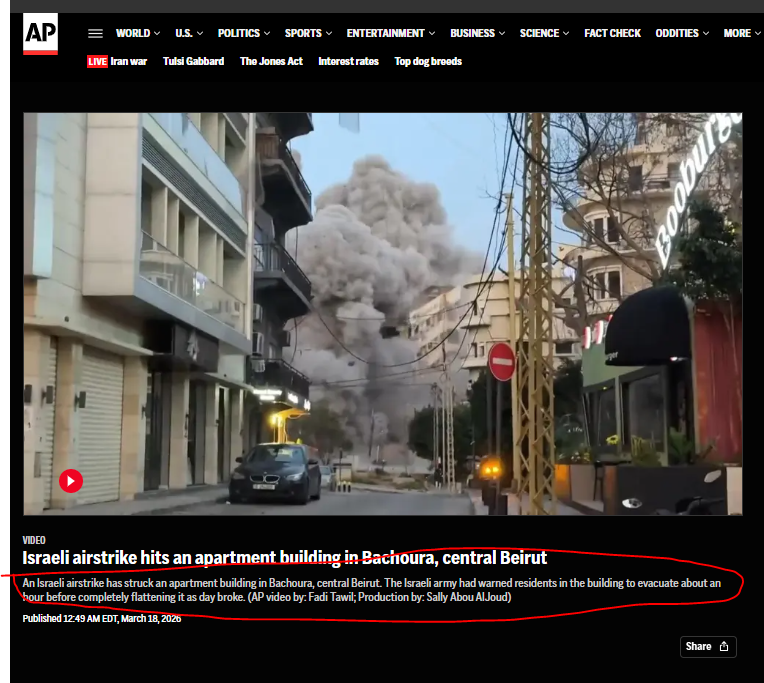Click the video thumbnail of smoke plume
Image resolution: width=764 pixels, height=683 pixels.
coord(382,314)
